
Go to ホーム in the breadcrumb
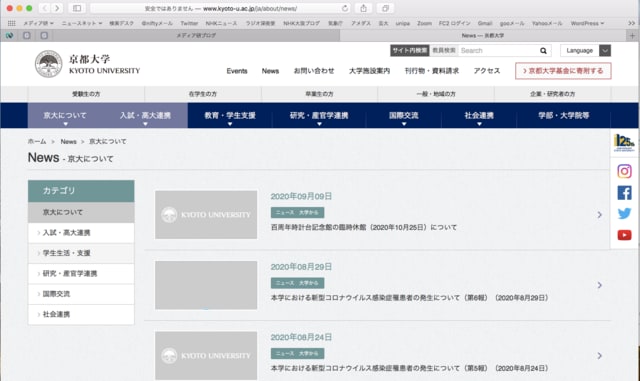pos(37,142)
